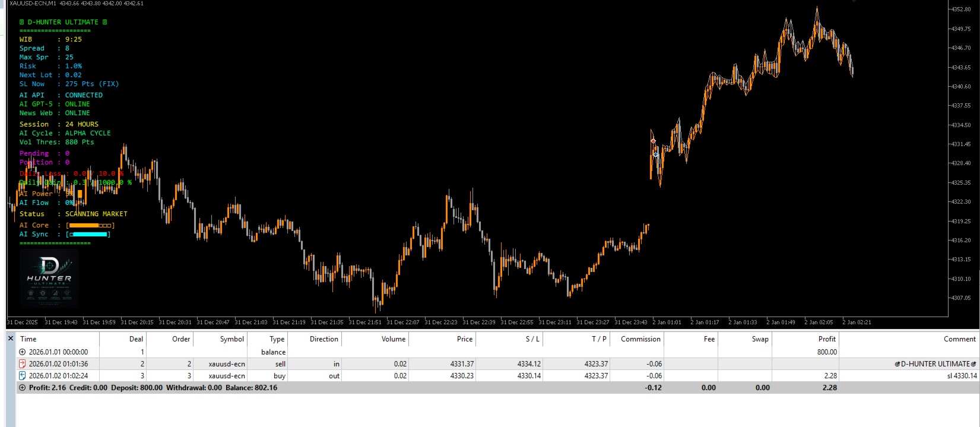The width and height of the screenshot is (980, 427).
Task: Click the buy exit marker on the chart
Action: tap(656, 154)
